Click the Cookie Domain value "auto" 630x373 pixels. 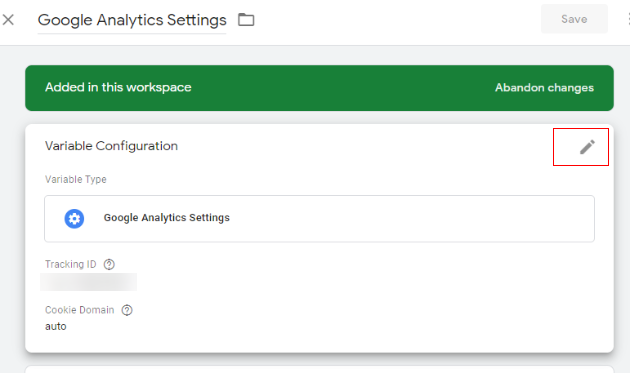coord(55,326)
